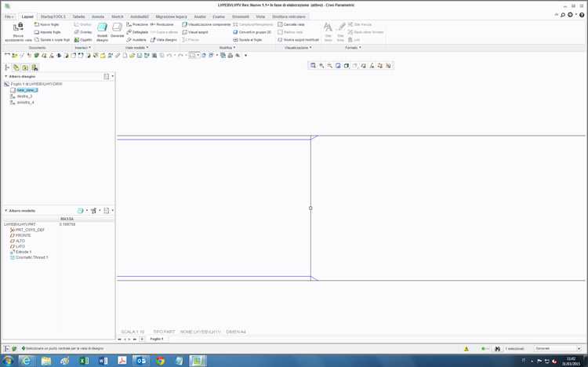Click search icon at top right
The image size is (588, 367).
563,15
